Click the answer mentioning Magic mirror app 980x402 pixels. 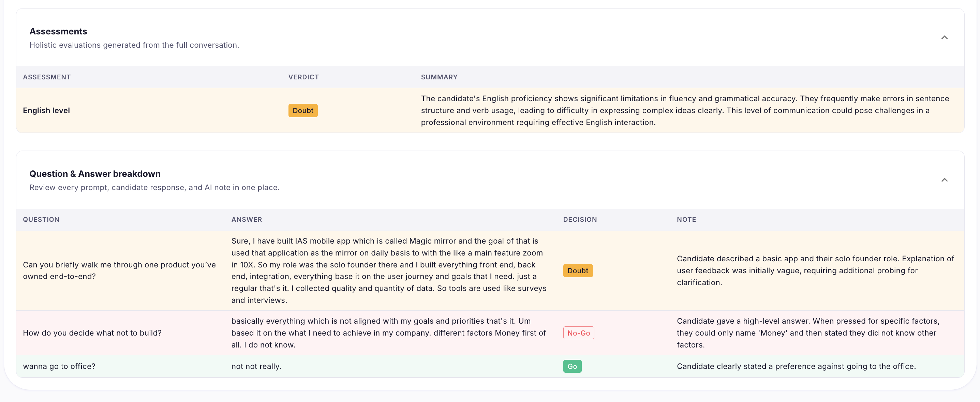pos(389,270)
